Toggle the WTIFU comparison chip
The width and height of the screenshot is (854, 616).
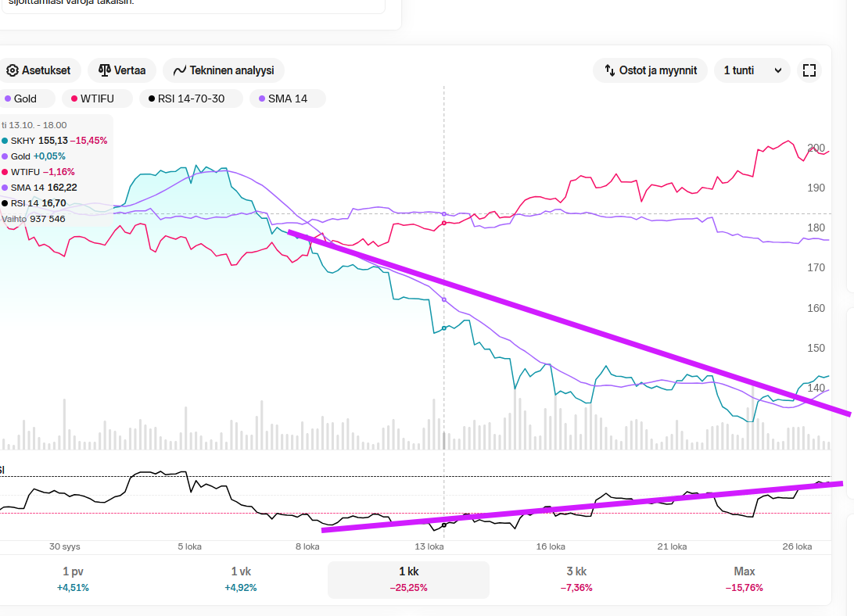pyautogui.click(x=97, y=98)
